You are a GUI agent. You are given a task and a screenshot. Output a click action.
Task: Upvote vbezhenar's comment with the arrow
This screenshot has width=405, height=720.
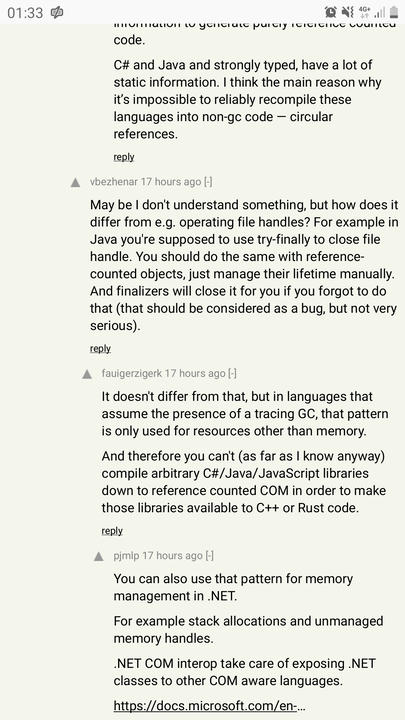click(75, 183)
